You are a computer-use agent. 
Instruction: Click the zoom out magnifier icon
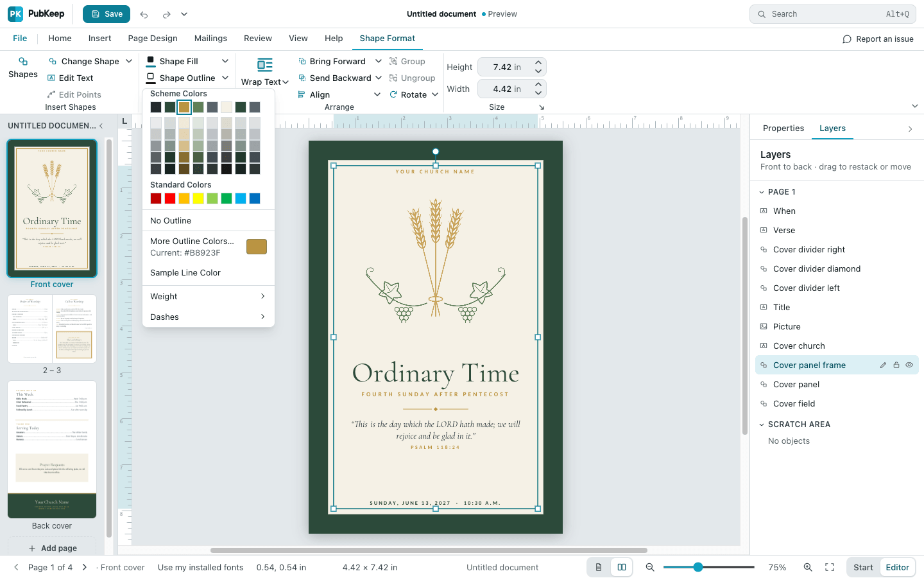650,567
